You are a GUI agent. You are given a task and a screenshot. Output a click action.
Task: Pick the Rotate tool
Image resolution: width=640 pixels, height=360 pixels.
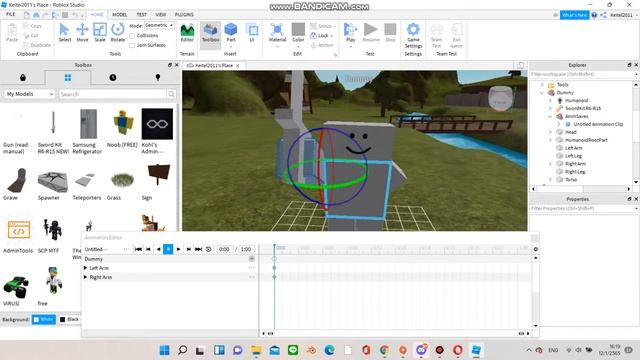[x=118, y=33]
